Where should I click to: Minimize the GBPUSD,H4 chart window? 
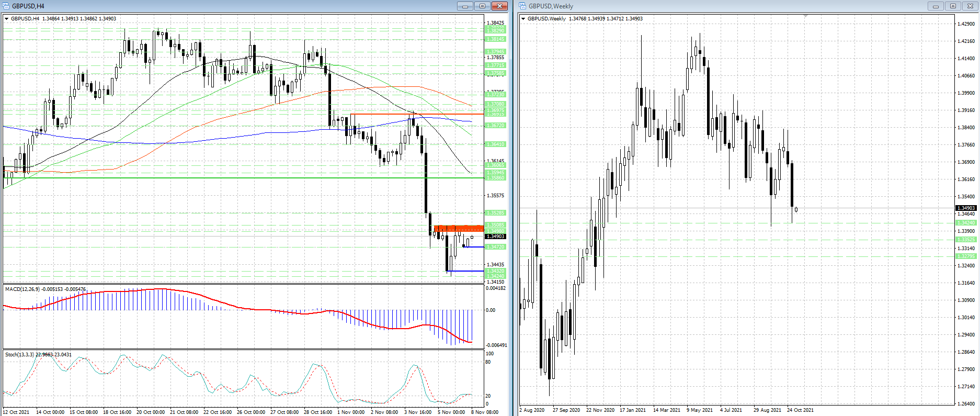[x=465, y=6]
